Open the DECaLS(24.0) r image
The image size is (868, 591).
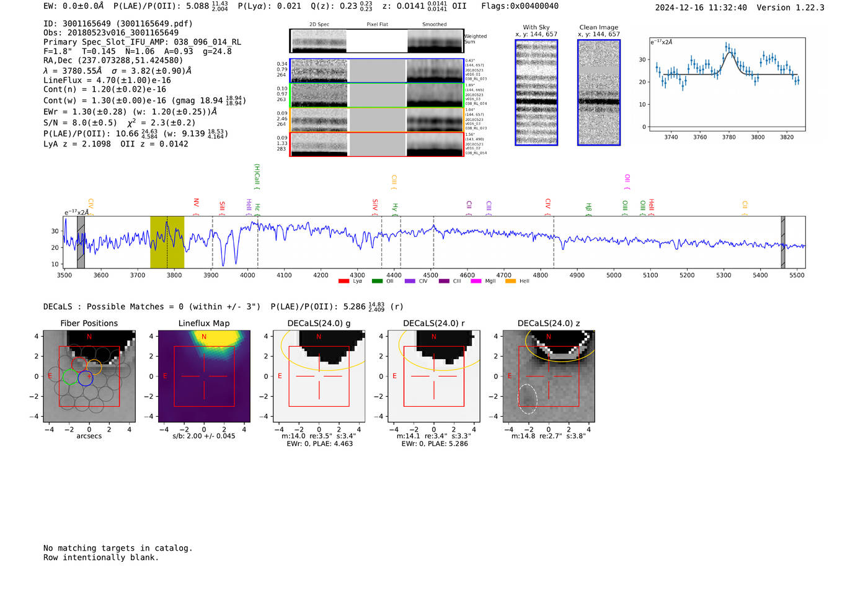click(433, 376)
